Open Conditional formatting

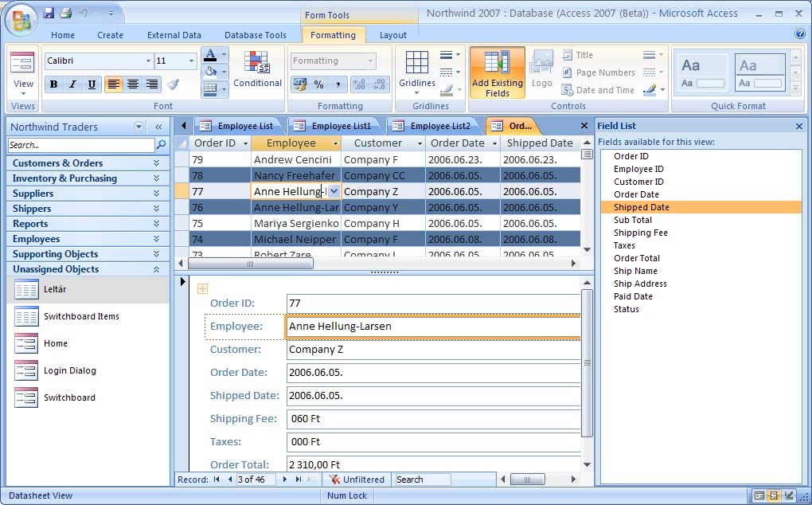pyautogui.click(x=257, y=69)
